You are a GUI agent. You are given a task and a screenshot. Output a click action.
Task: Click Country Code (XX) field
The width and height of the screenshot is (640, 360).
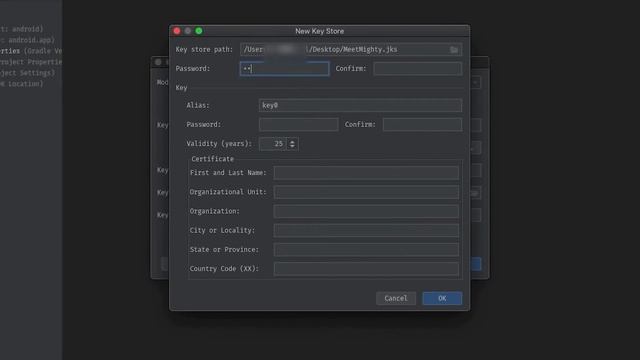366,269
